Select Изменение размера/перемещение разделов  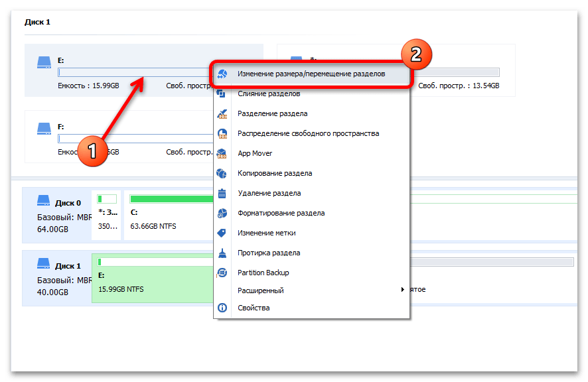[311, 74]
